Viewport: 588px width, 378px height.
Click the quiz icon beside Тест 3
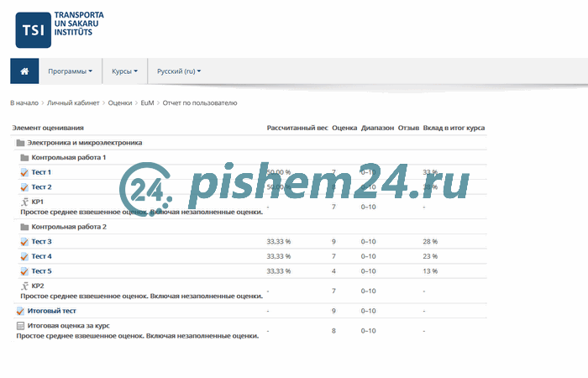point(24,242)
